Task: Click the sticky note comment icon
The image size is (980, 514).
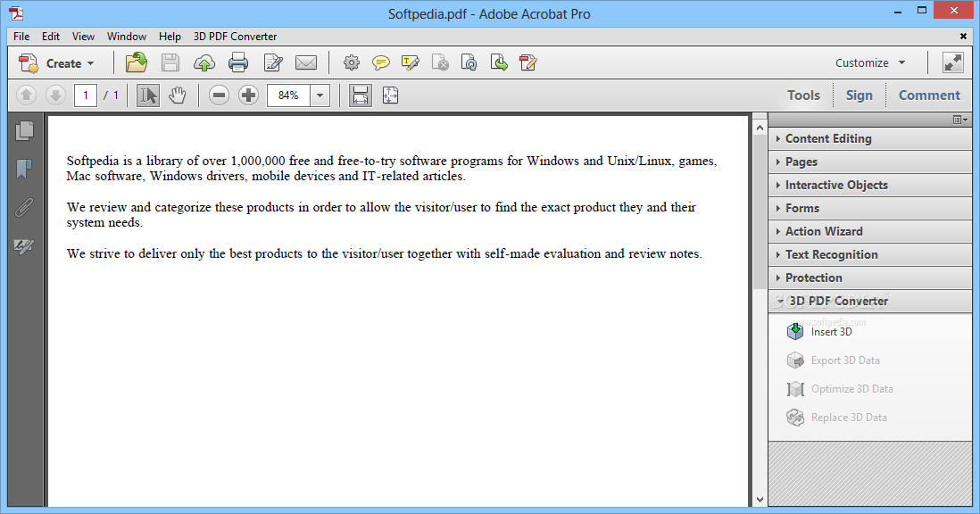Action: point(380,62)
